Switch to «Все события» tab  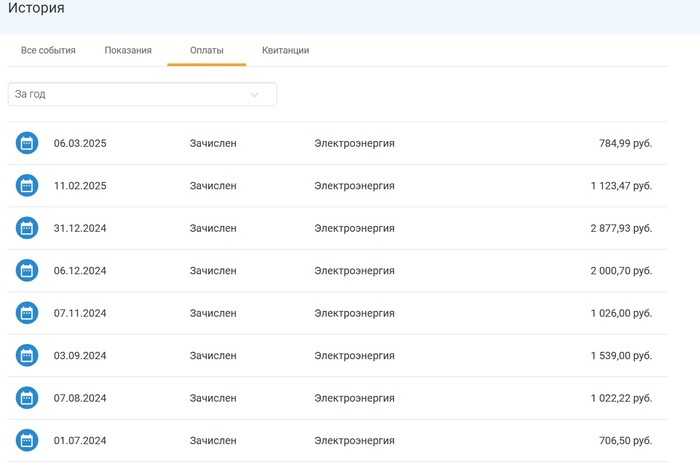click(x=48, y=50)
